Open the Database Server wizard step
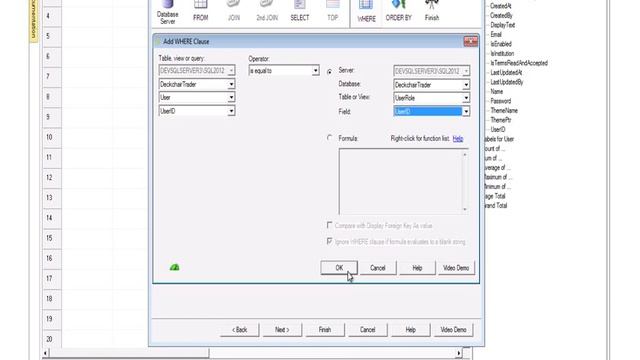The image size is (640, 360). pyautogui.click(x=167, y=12)
